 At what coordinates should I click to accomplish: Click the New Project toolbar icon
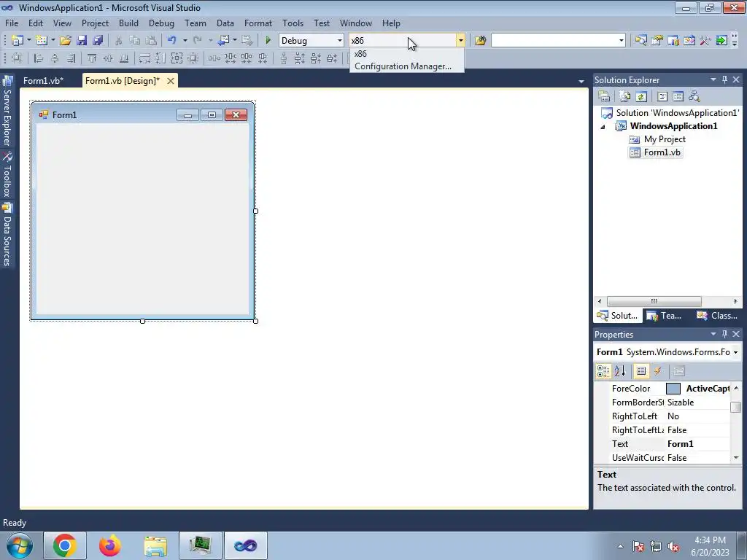point(18,41)
